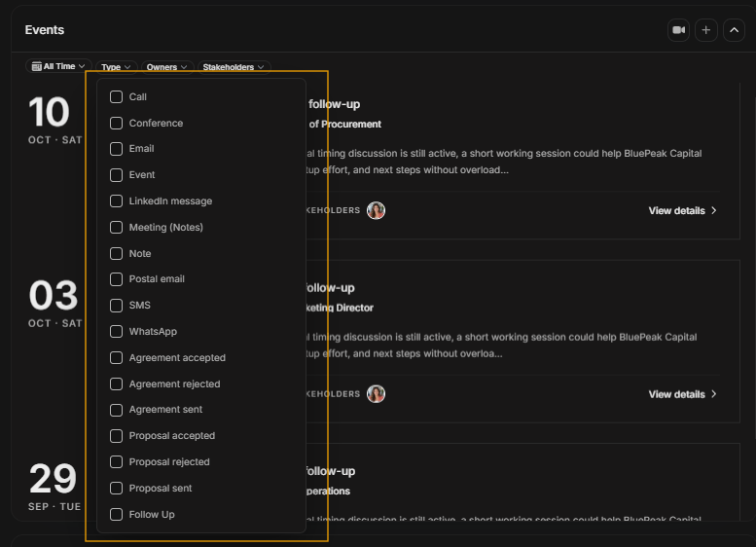
Task: Check the SMS type checkbox
Action: pos(116,306)
